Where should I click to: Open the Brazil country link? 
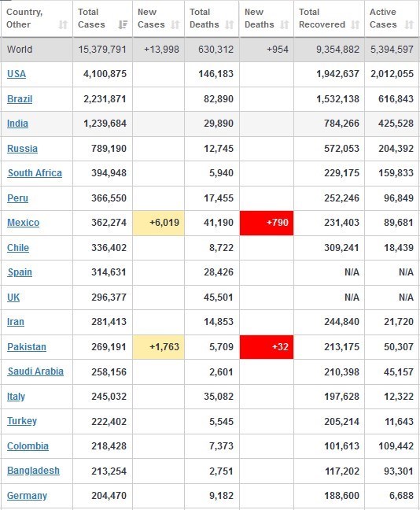coord(20,99)
